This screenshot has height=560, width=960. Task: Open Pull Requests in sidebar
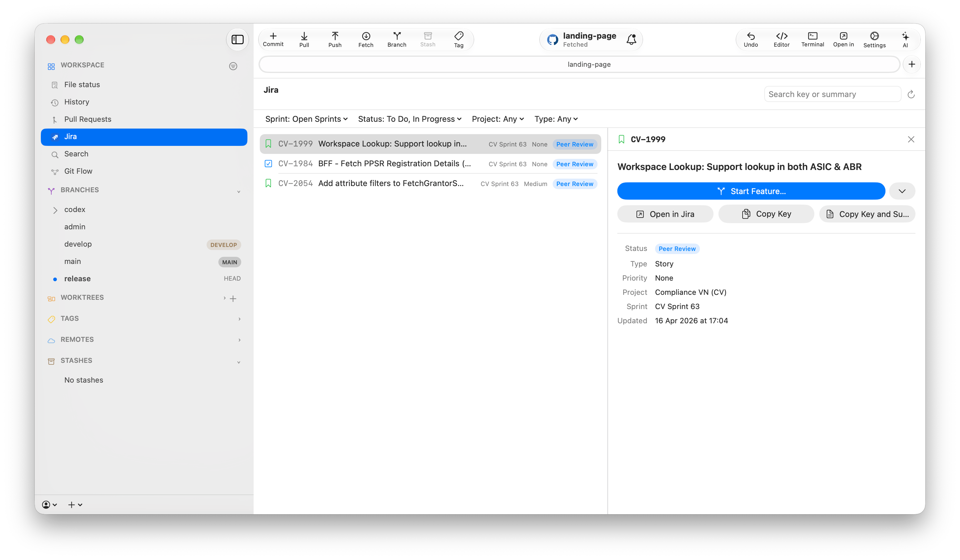[144, 119]
